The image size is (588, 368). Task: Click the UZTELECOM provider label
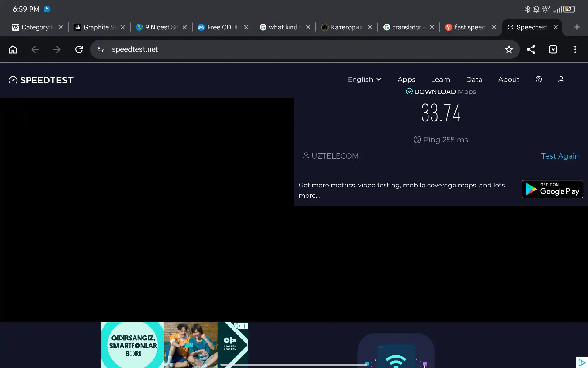coord(331,156)
